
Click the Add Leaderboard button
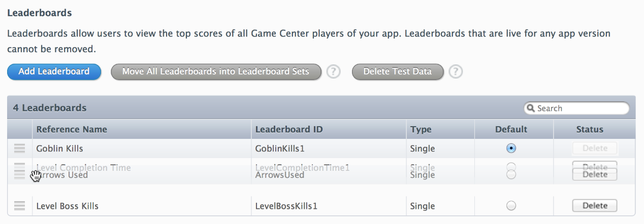54,71
